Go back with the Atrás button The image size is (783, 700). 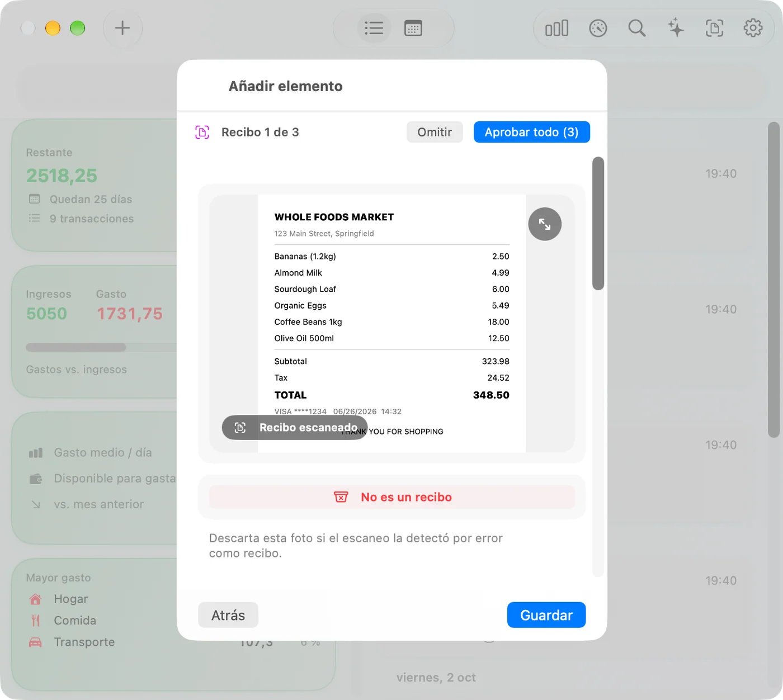pos(228,615)
